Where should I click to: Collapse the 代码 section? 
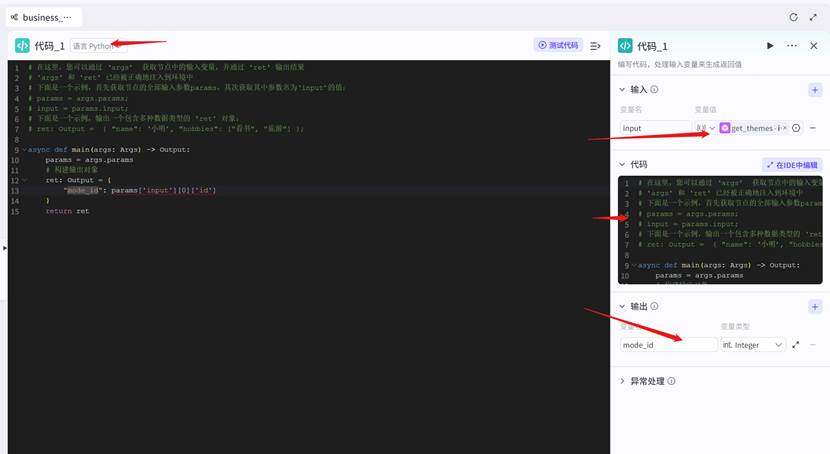(622, 165)
